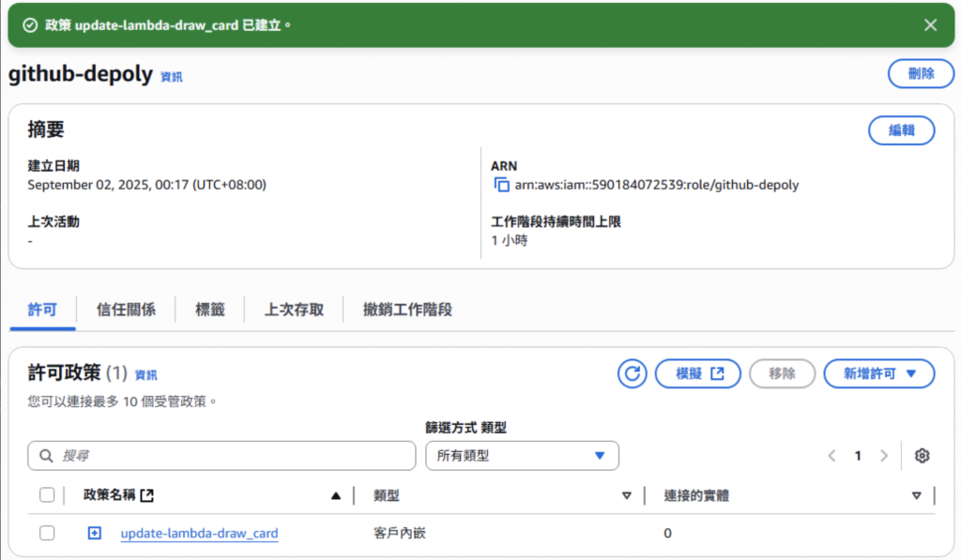Click the 移除 button
The height and width of the screenshot is (560, 961).
[782, 373]
